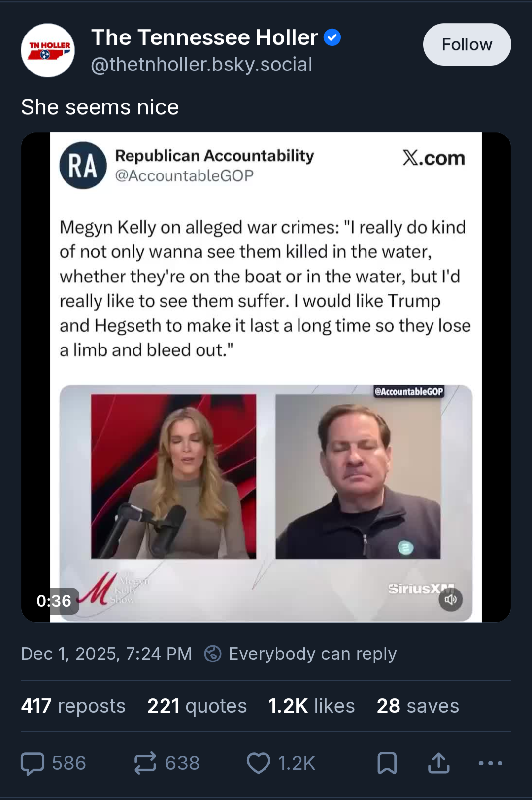This screenshot has width=532, height=800.
Task: Toggle video sound with speaker icon
Action: tap(450, 599)
